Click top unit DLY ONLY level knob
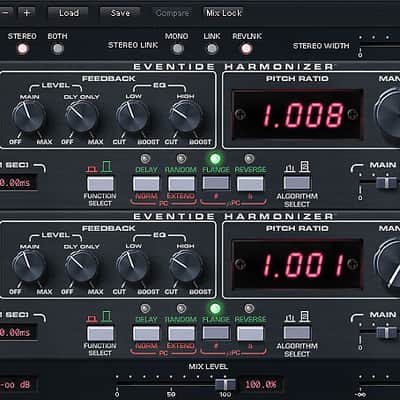400x400 pixels. click(81, 116)
